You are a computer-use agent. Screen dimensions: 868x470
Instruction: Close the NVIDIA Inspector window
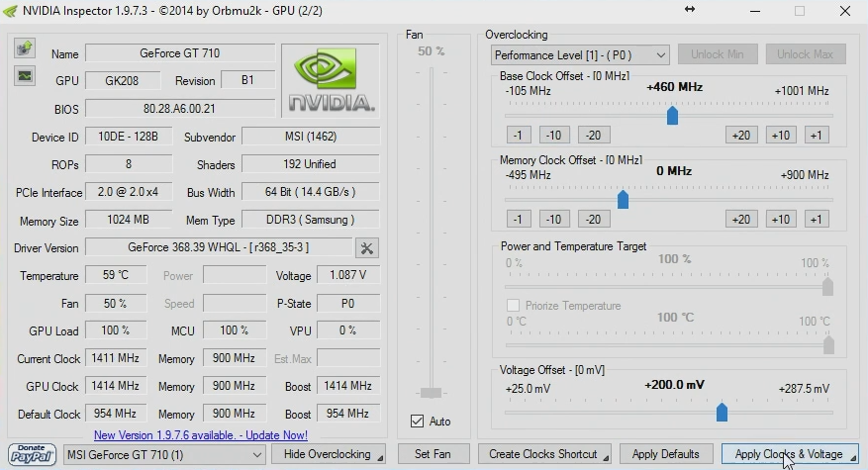845,11
